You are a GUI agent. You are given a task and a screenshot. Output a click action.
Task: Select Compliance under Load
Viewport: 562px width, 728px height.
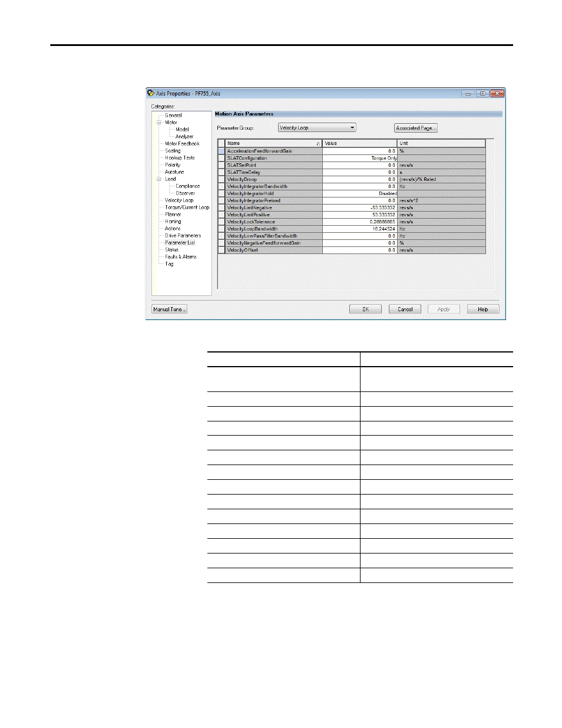point(187,186)
